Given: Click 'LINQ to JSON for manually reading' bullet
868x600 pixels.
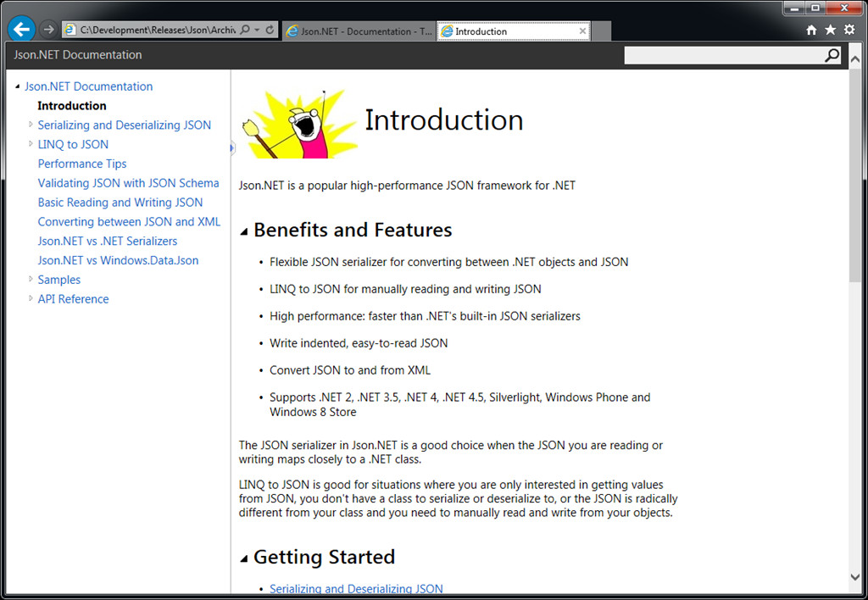Looking at the screenshot, I should coord(405,289).
